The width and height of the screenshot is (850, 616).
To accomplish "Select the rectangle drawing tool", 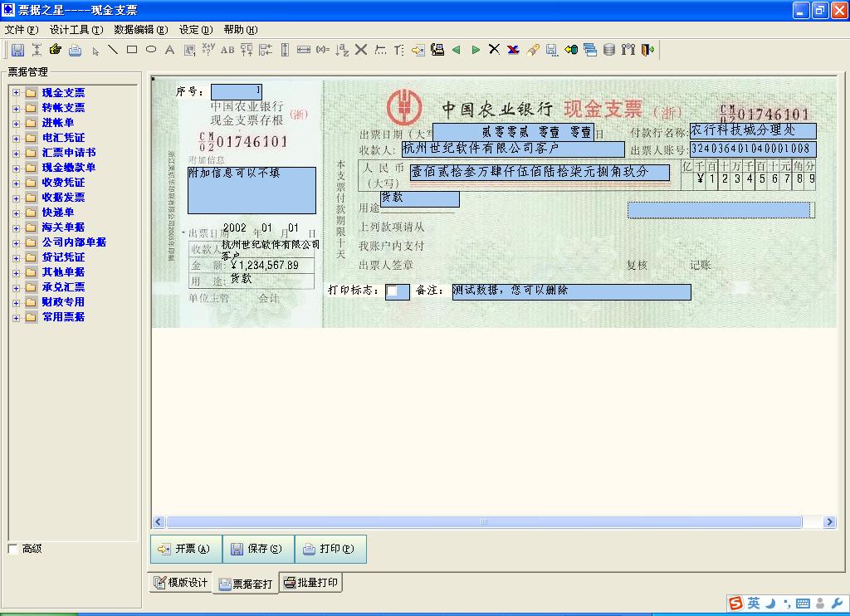I will pos(132,50).
